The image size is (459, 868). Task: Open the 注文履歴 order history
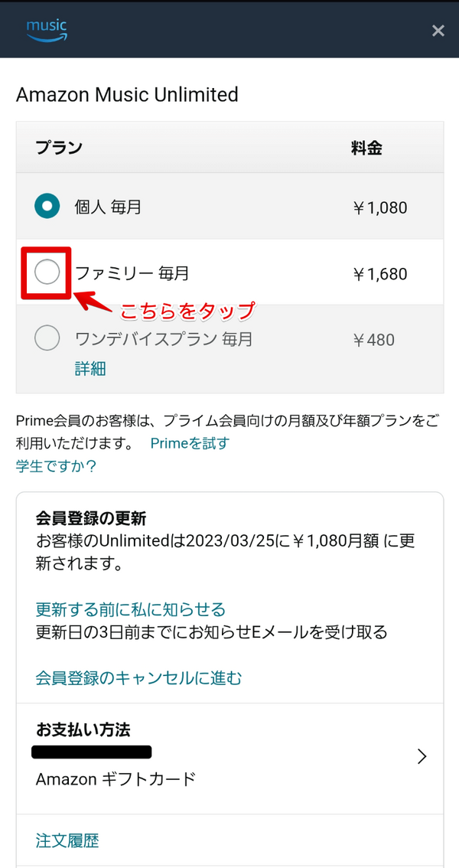pos(67,840)
